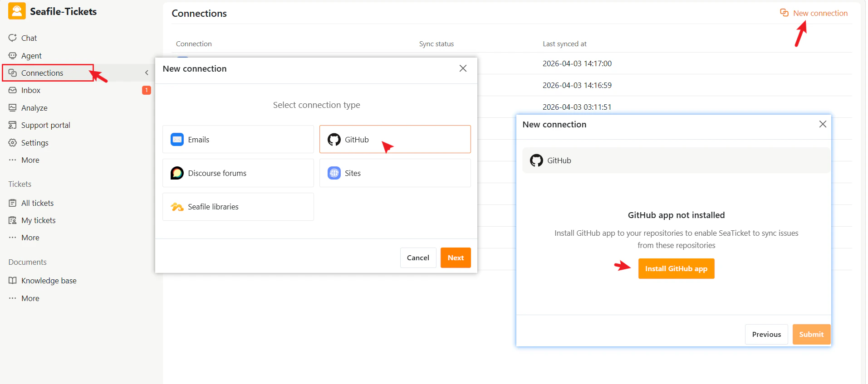Collapse the sidebar with the chevron
The image size is (868, 384).
[147, 73]
